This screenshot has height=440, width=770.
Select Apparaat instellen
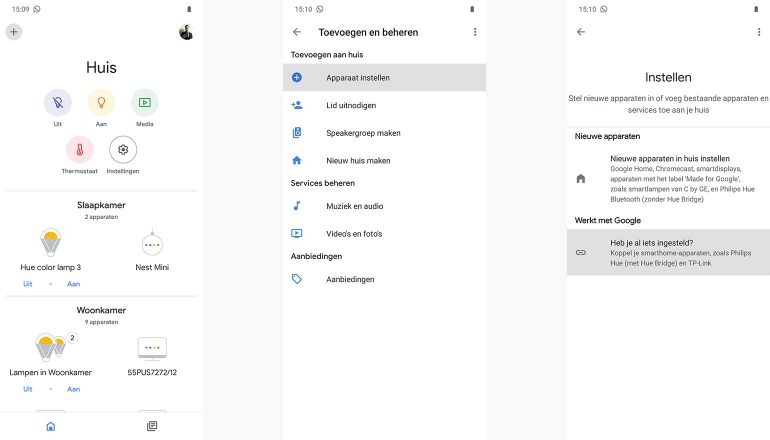click(x=384, y=77)
